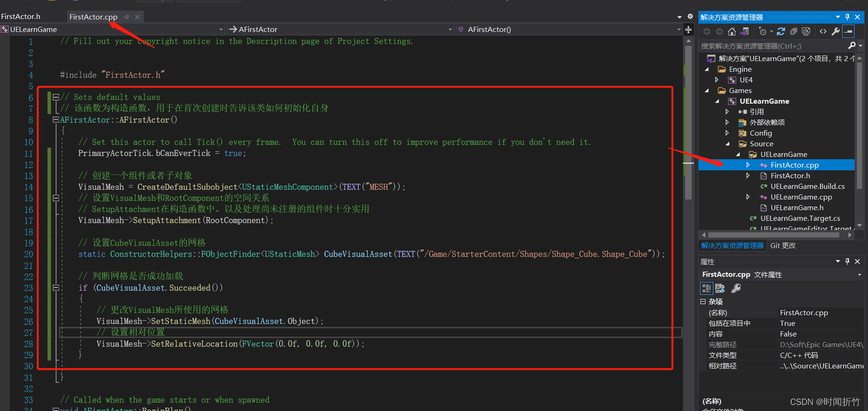Pin the Solution Explorer panel
Image resolution: width=868 pixels, height=411 pixels.
[847, 17]
